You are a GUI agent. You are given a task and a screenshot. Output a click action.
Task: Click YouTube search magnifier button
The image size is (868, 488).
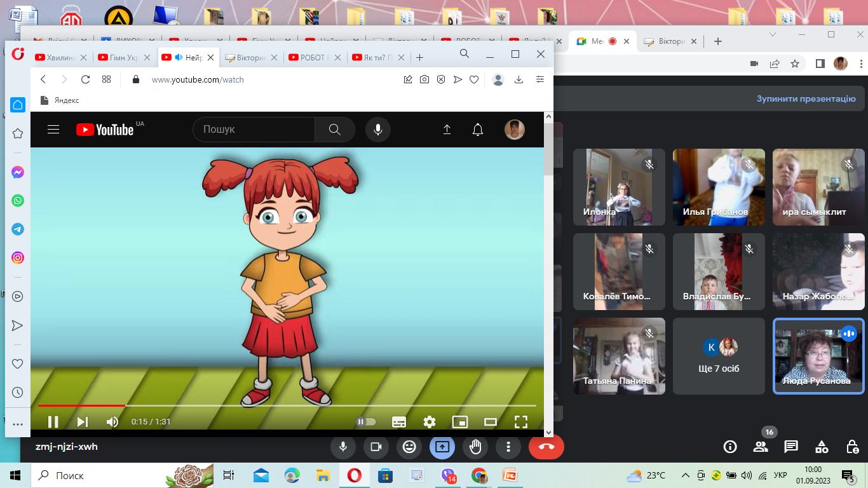click(x=335, y=130)
